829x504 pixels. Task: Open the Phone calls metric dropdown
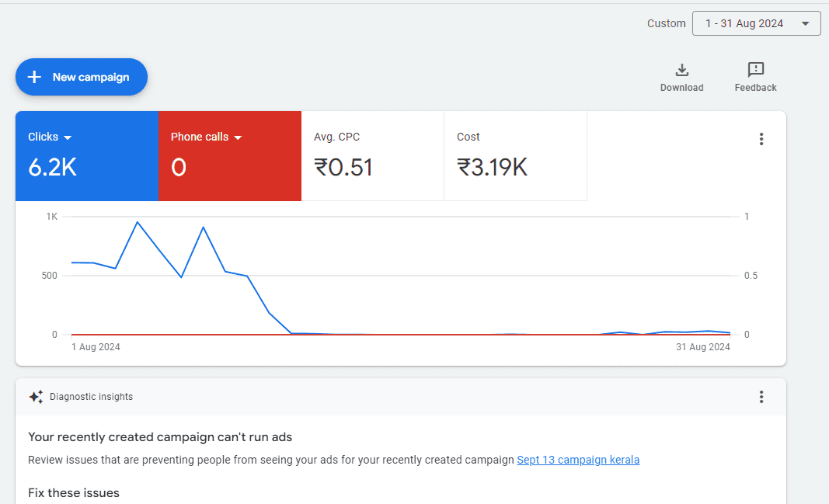(x=239, y=137)
